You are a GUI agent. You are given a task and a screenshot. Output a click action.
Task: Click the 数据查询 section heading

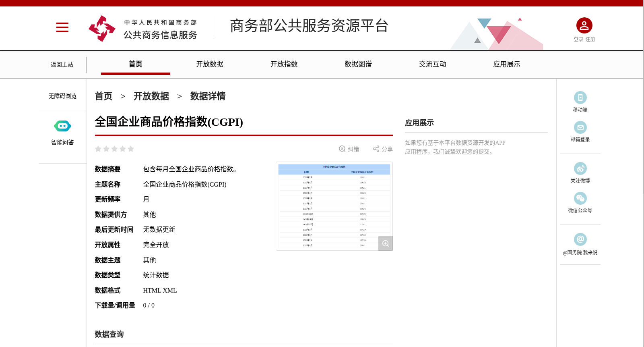[x=109, y=334]
